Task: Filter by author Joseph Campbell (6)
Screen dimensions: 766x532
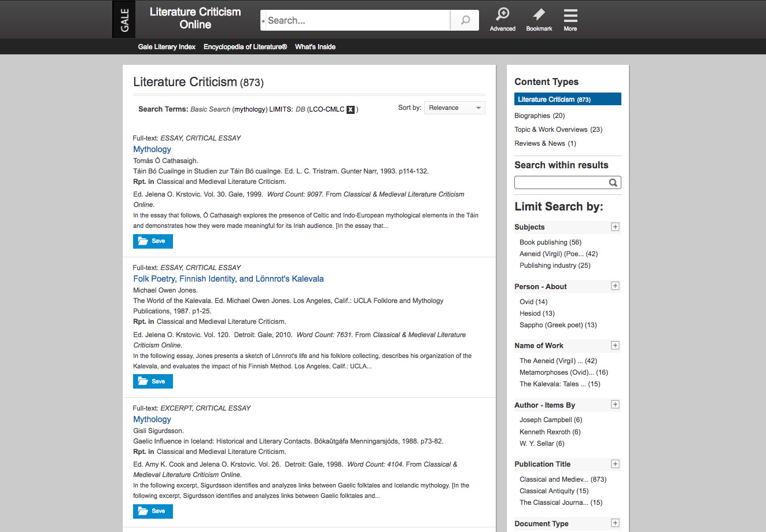Action: click(x=551, y=420)
